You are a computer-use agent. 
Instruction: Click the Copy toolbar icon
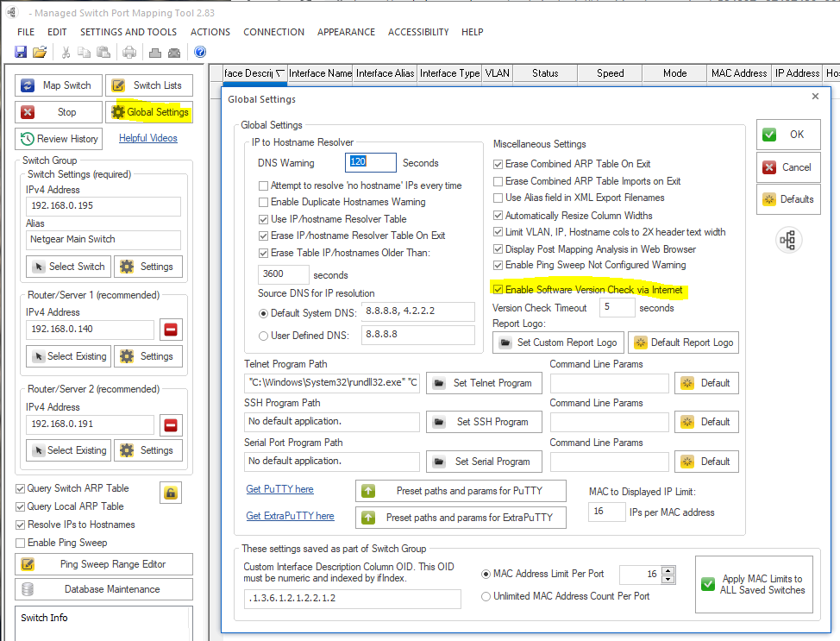click(85, 52)
